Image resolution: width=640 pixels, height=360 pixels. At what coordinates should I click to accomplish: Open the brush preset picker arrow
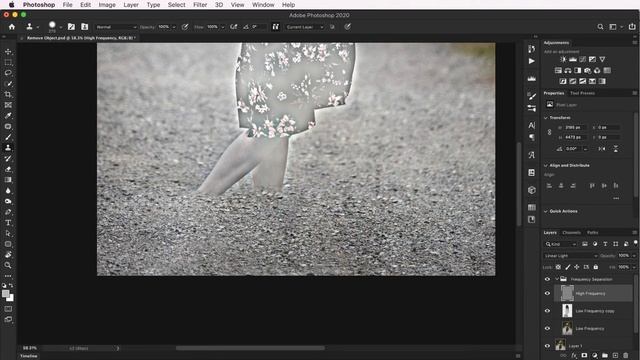pos(61,27)
